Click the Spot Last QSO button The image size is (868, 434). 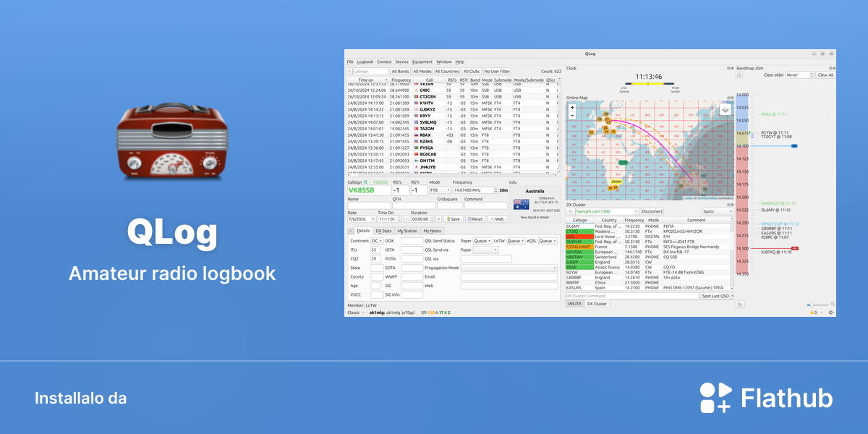tap(715, 296)
